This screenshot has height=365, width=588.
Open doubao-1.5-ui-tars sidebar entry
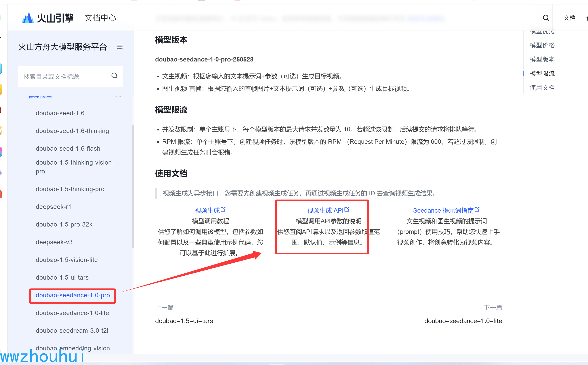[x=62, y=278]
